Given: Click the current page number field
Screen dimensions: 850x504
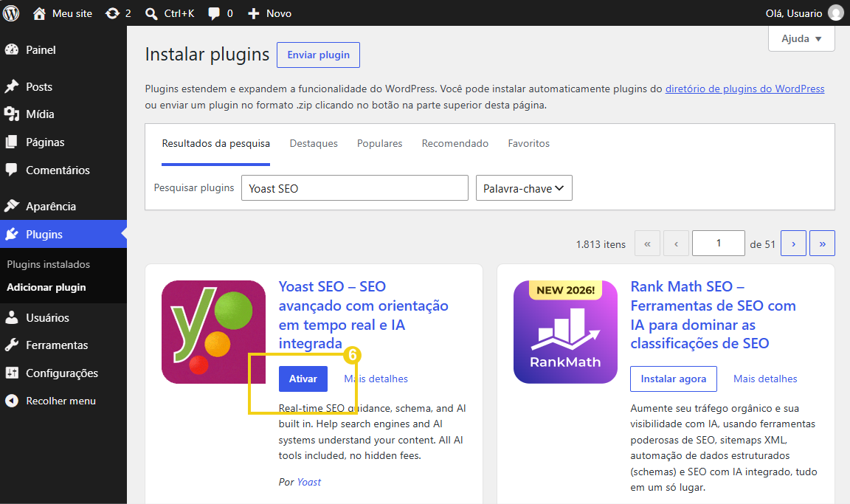Looking at the screenshot, I should (718, 244).
